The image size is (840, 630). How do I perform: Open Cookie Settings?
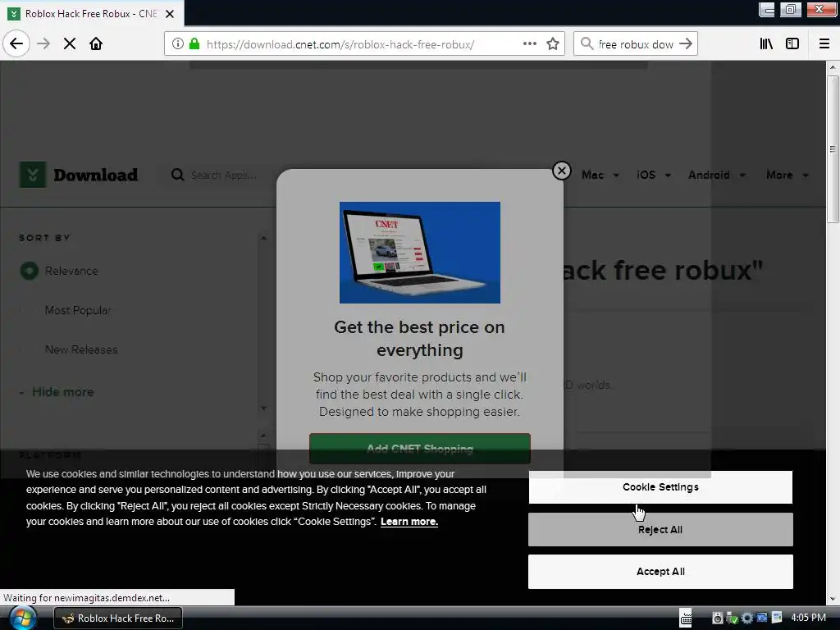click(660, 487)
